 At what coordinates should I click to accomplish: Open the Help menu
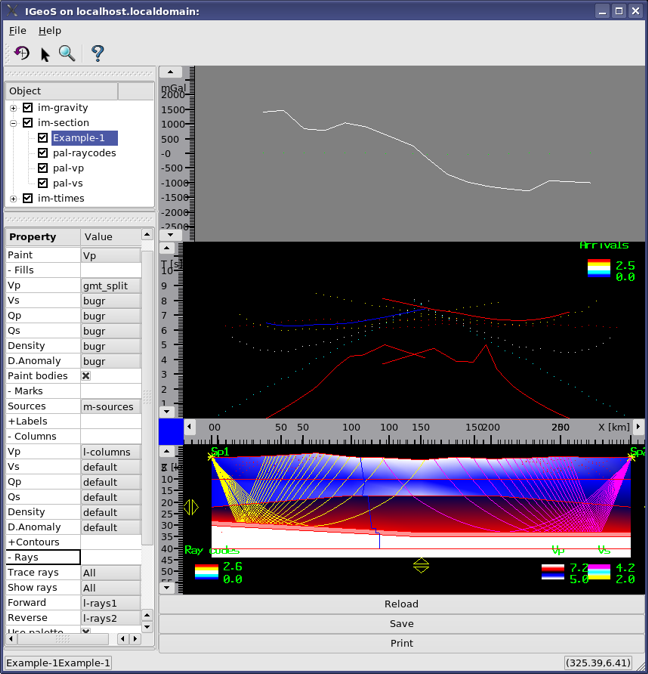(x=49, y=30)
